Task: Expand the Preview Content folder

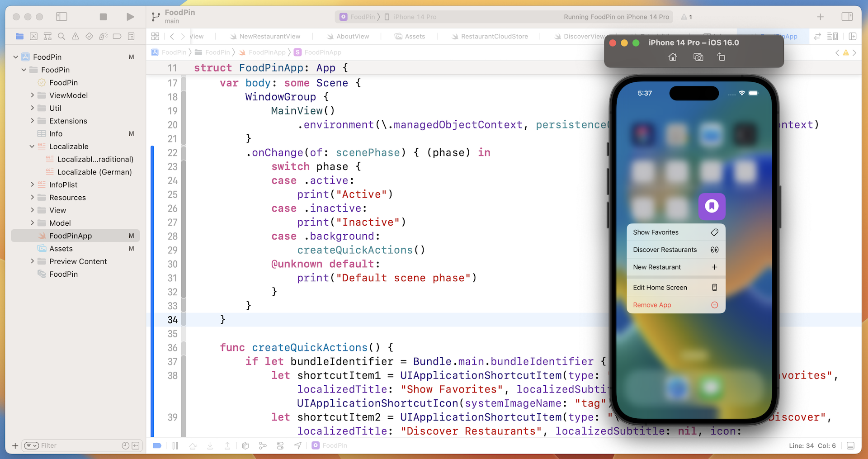Action: coord(32,261)
